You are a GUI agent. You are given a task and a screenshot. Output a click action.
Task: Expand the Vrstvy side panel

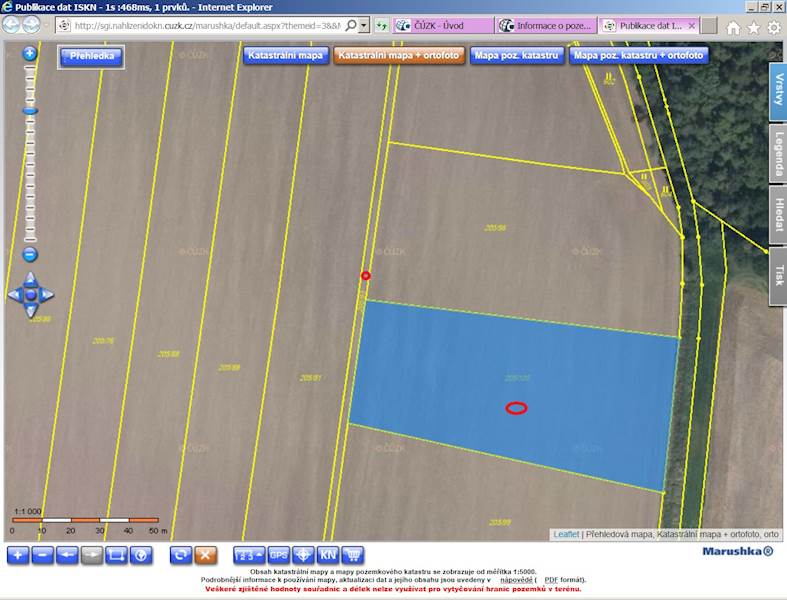[x=778, y=91]
